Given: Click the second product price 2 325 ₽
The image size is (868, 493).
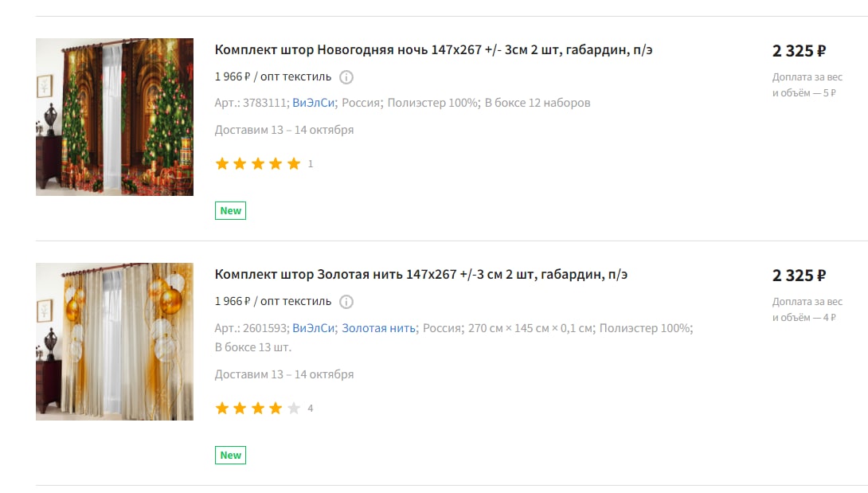Looking at the screenshot, I should coord(799,276).
